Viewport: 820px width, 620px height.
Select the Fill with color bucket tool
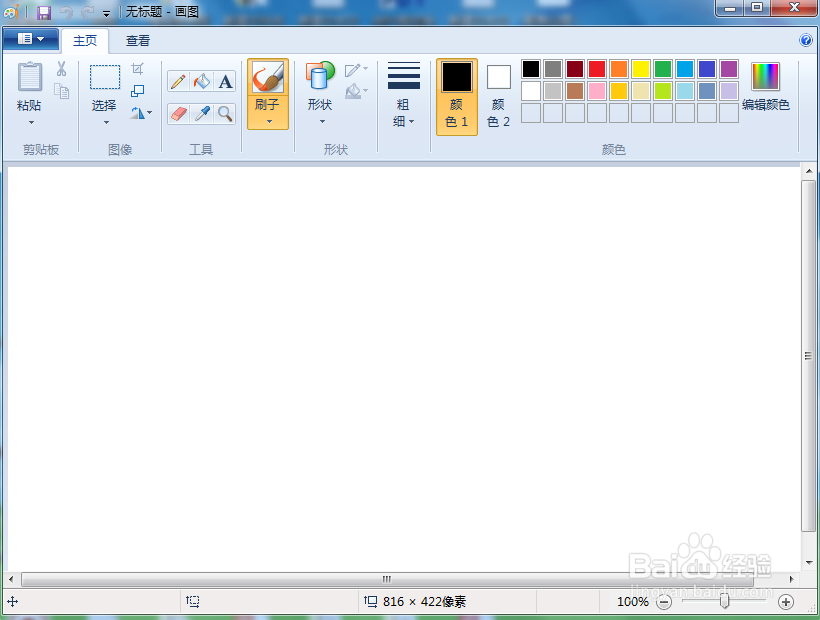pos(202,82)
